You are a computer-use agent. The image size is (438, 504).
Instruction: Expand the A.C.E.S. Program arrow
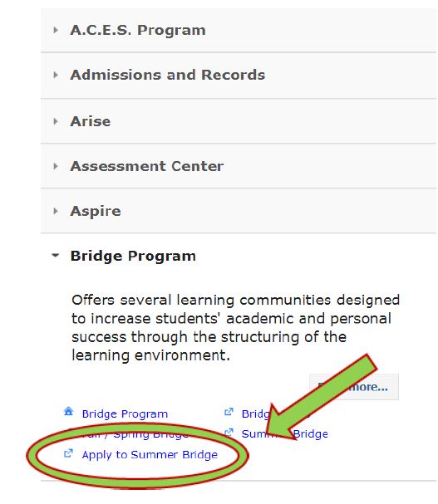pos(56,30)
